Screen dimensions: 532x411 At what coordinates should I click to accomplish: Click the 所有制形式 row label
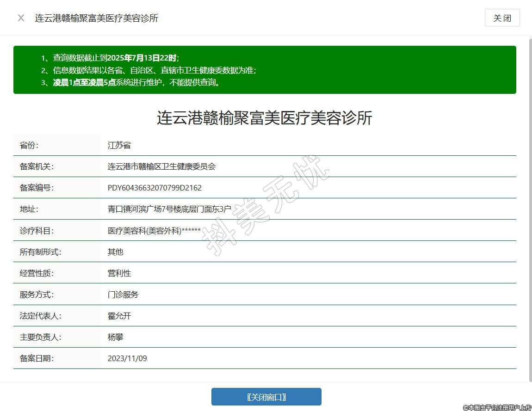(x=40, y=252)
